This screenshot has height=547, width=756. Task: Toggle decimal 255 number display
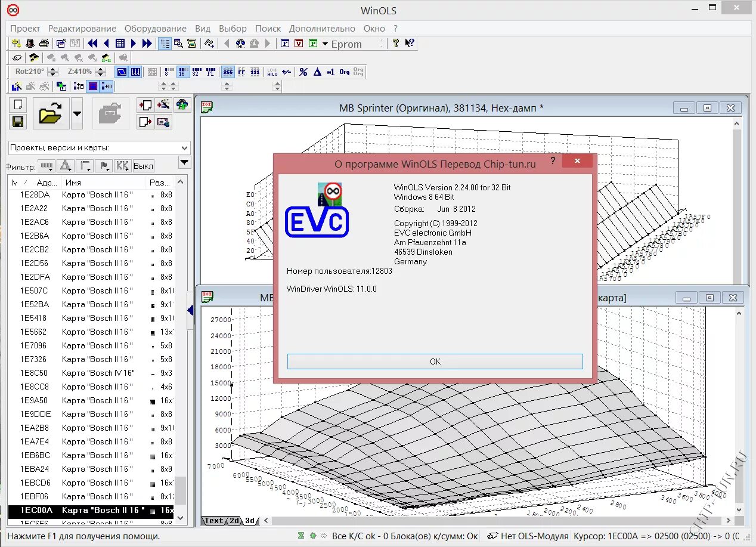pyautogui.click(x=228, y=72)
